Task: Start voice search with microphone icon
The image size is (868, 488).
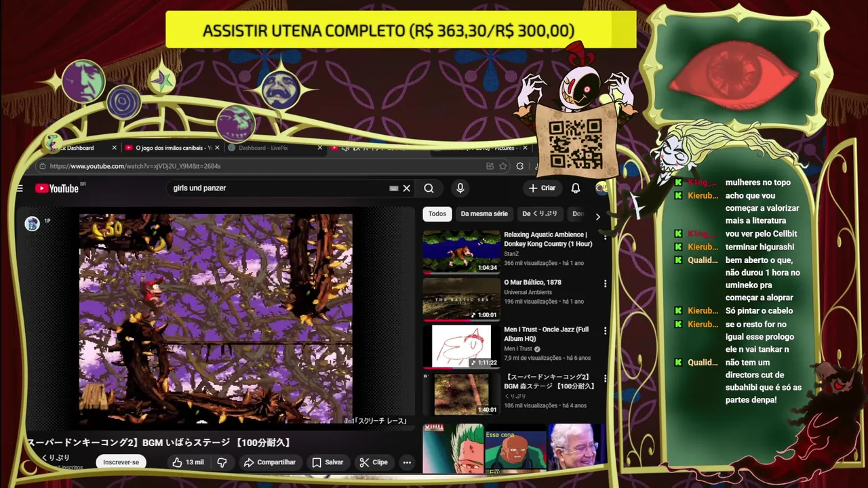Action: [x=460, y=188]
